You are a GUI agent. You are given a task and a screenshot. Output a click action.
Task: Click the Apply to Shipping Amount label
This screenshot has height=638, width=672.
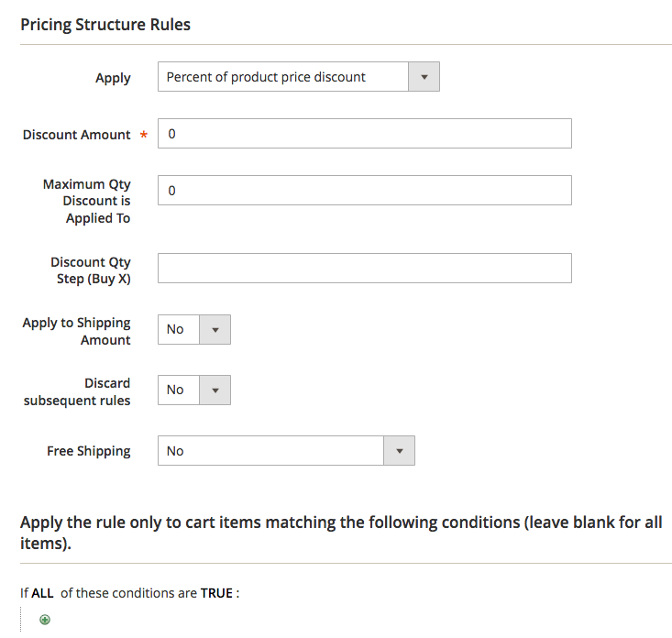77,331
